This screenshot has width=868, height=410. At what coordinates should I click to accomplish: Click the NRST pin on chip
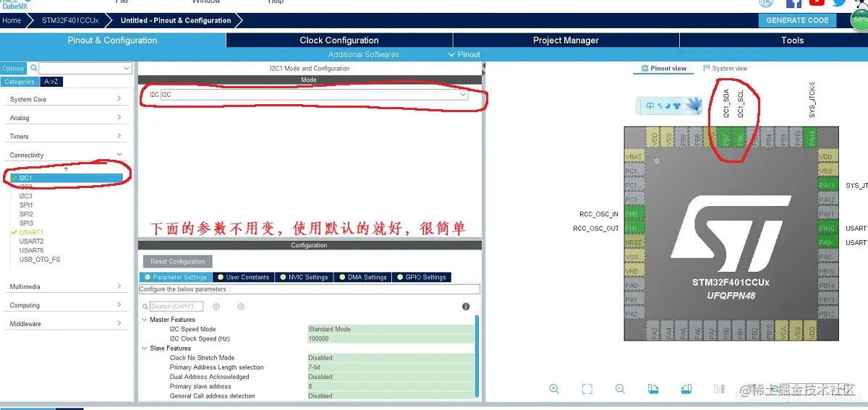[634, 243]
